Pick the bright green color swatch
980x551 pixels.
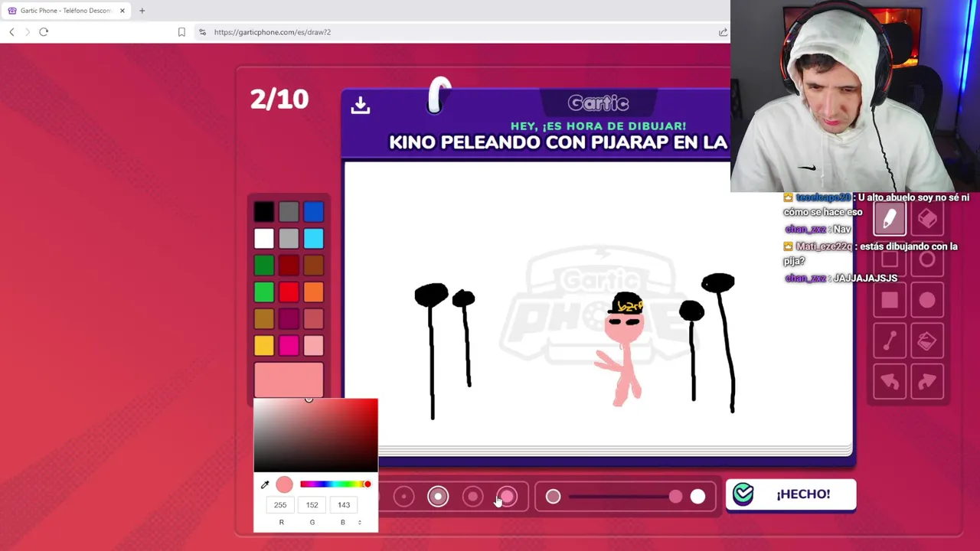point(263,292)
